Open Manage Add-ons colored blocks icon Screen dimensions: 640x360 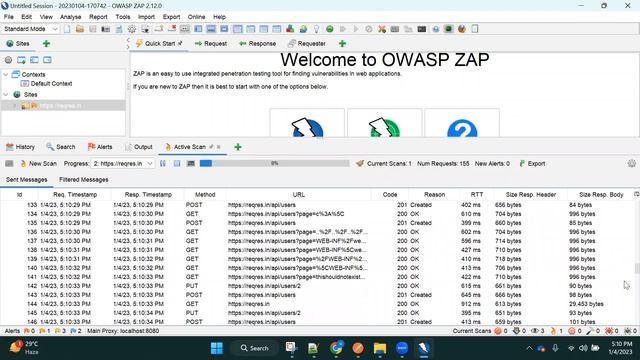pyautogui.click(x=290, y=29)
